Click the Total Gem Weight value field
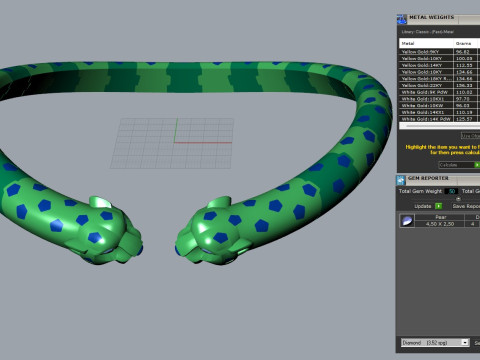The width and height of the screenshot is (480, 360). click(x=451, y=191)
